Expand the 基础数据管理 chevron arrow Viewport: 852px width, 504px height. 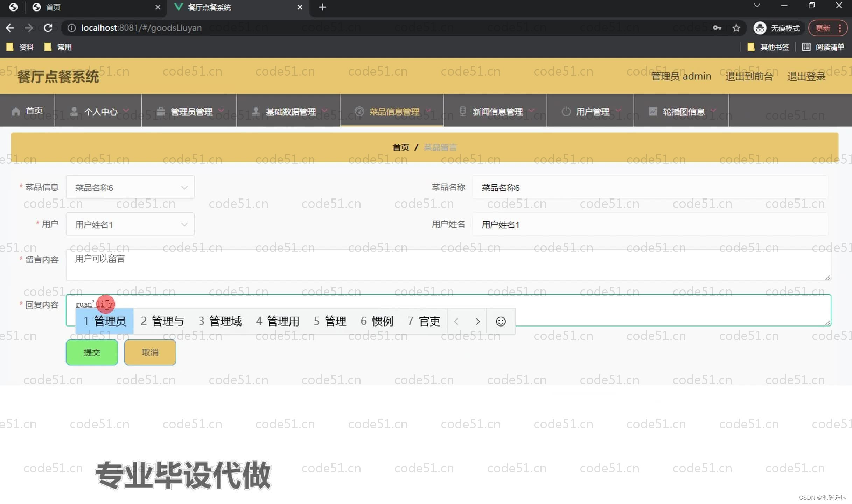coord(326,111)
